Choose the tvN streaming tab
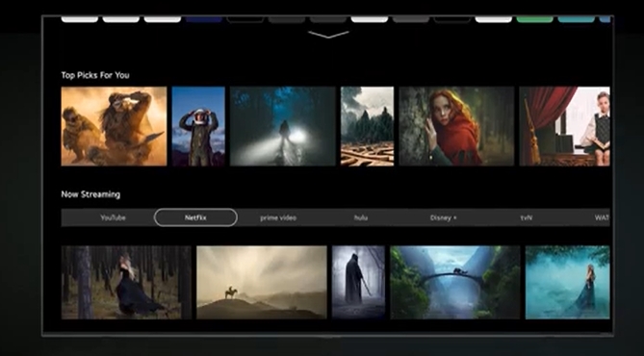Screen dimensions: 644x356 pyautogui.click(x=527, y=217)
